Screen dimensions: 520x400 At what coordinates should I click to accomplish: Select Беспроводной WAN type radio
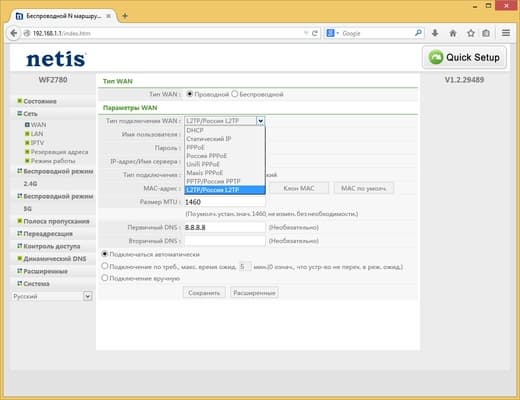(235, 94)
